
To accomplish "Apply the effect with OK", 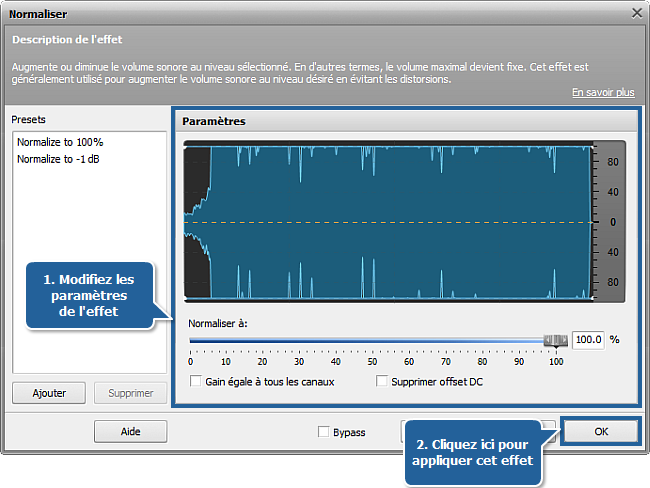I will (x=601, y=432).
